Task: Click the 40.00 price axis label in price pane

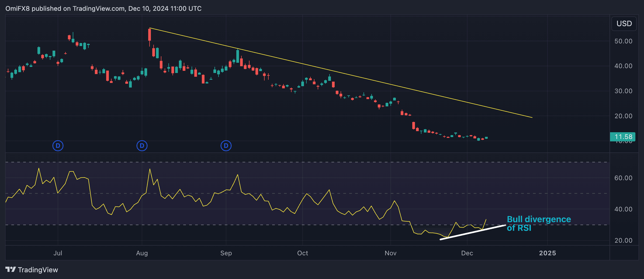Action: coord(623,66)
